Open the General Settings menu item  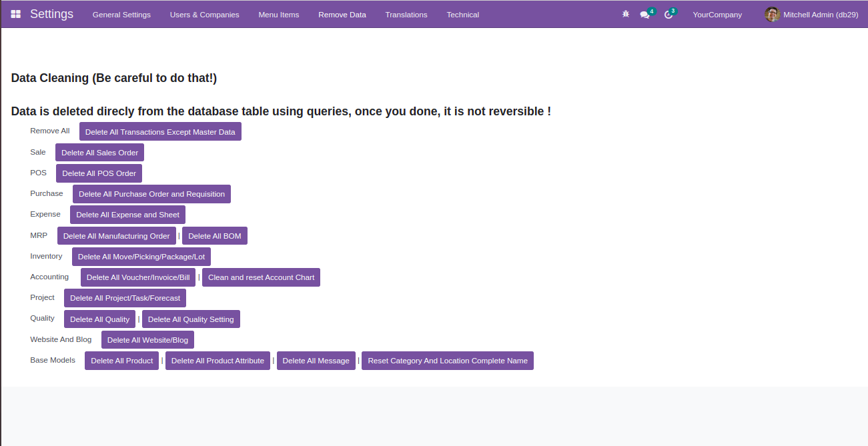point(121,15)
